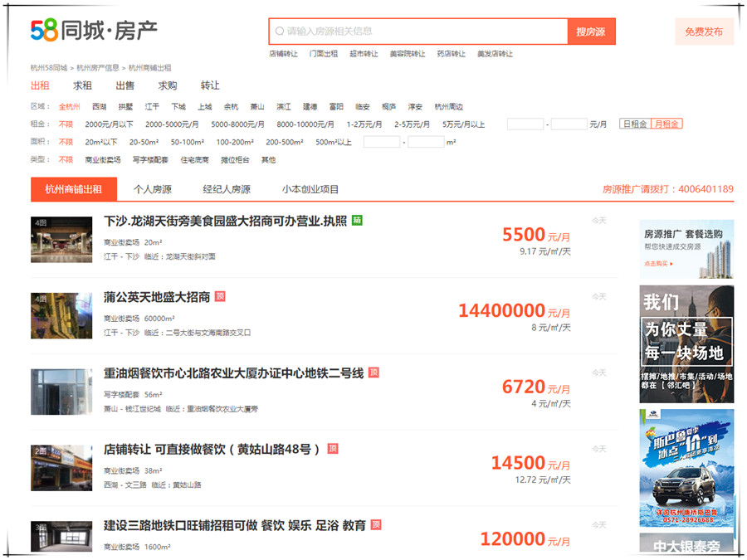Filter by 萧山 district
This screenshot has width=747, height=560.
tap(257, 107)
